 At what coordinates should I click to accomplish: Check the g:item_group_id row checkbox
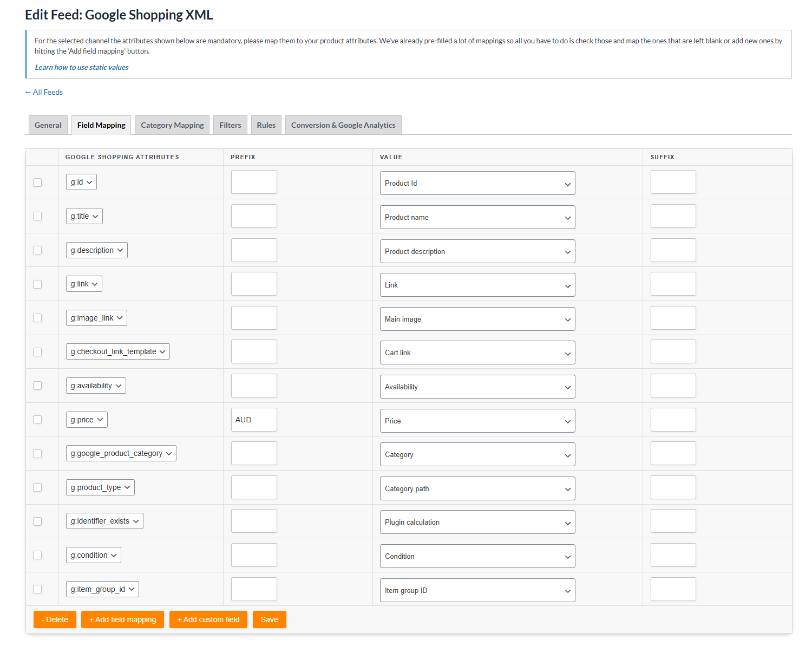[x=37, y=589]
